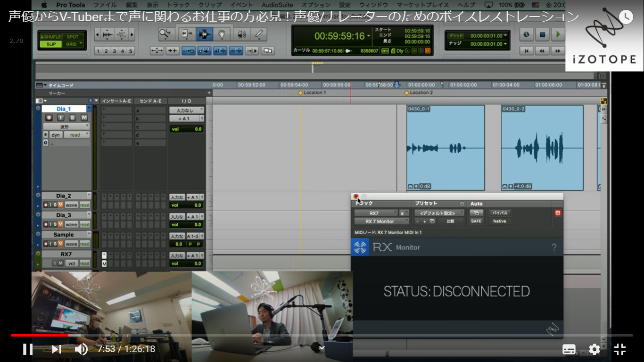This screenshot has height=362, width=644.
Task: Click the audio waveform zoom icon
Action: (107, 34)
